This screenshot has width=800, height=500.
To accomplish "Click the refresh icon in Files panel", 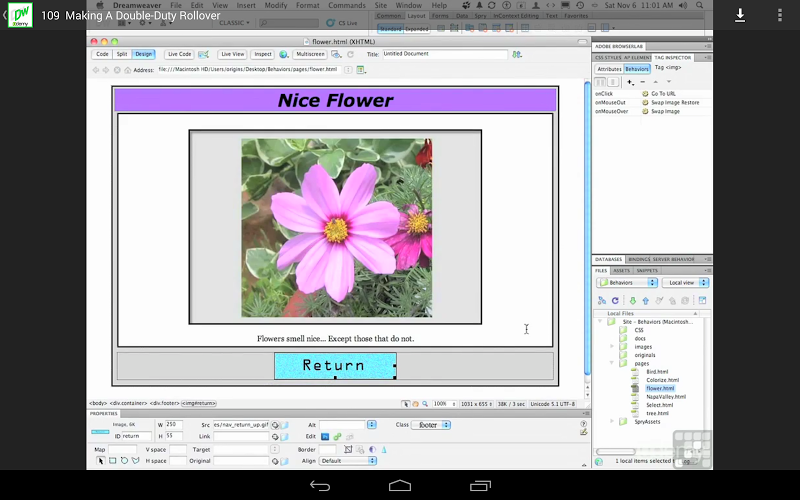I will [x=615, y=300].
